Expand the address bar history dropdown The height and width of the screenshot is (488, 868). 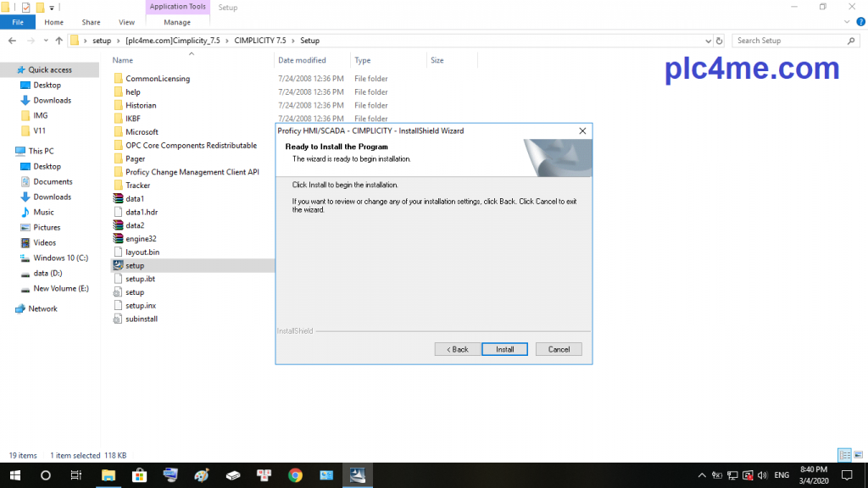709,41
